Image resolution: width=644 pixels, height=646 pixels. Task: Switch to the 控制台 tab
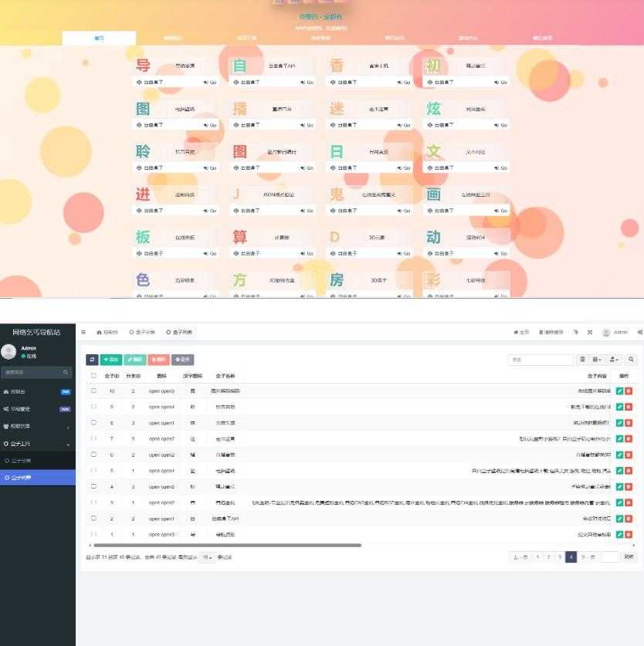104,331
